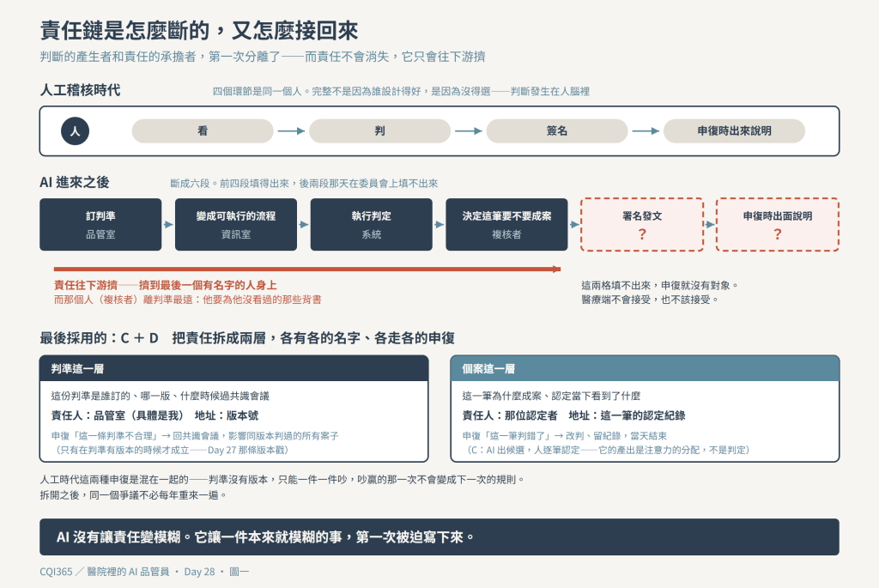Click the paragraph 人工時代這兩種申復是混在一起的
Screen dimensions: 879x588
pos(282,479)
